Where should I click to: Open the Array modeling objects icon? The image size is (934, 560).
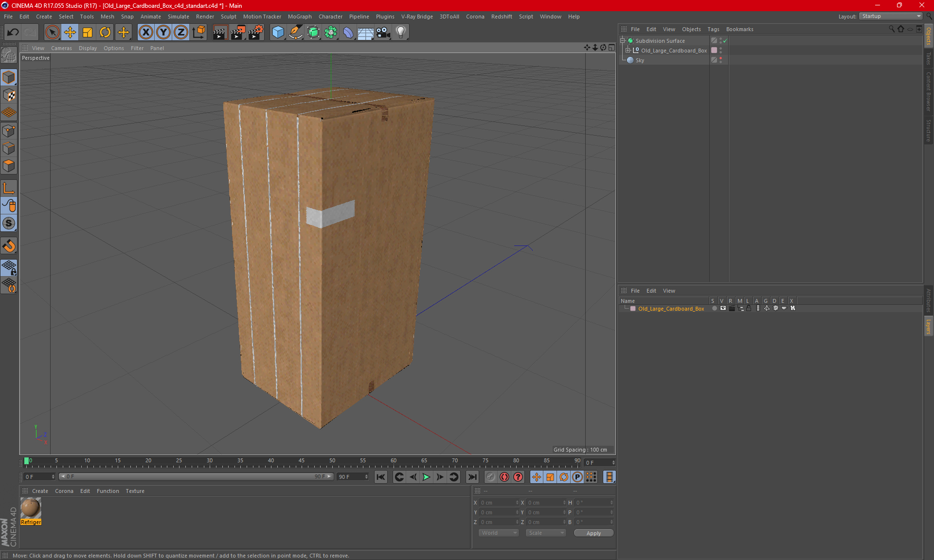click(331, 32)
